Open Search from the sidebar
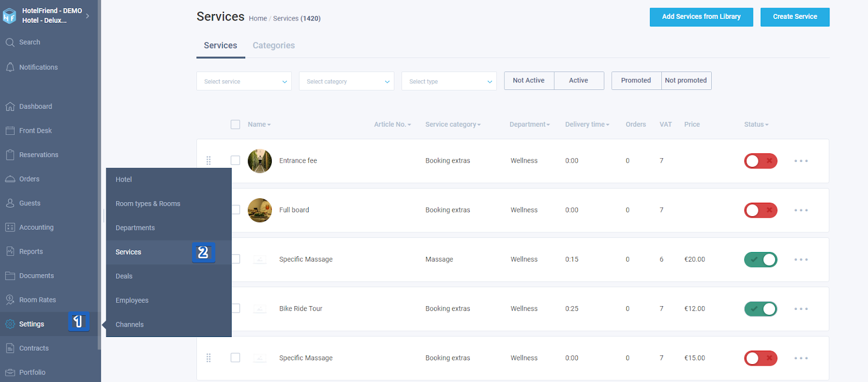This screenshot has width=868, height=382. pyautogui.click(x=29, y=42)
